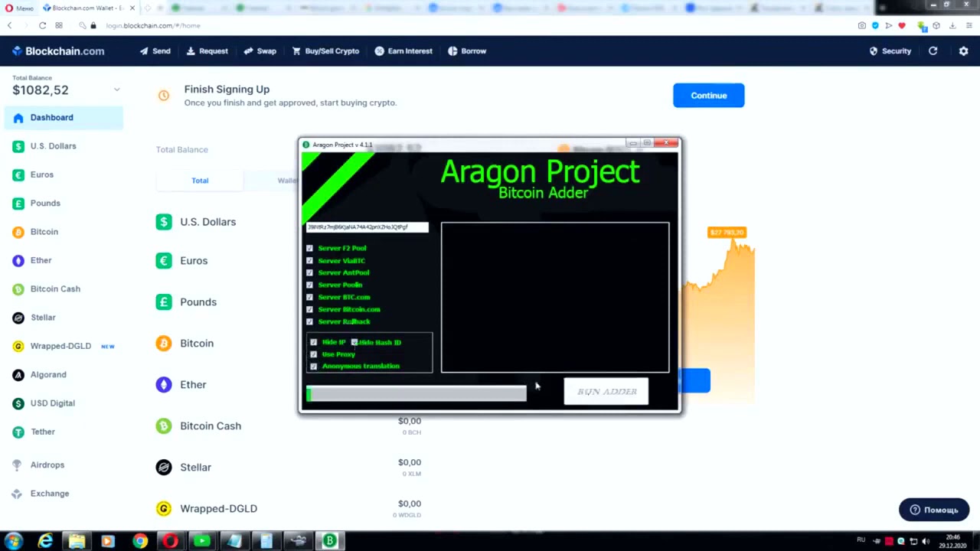Screen dimensions: 980x551
Task: Click the Run Adder button
Action: [606, 392]
